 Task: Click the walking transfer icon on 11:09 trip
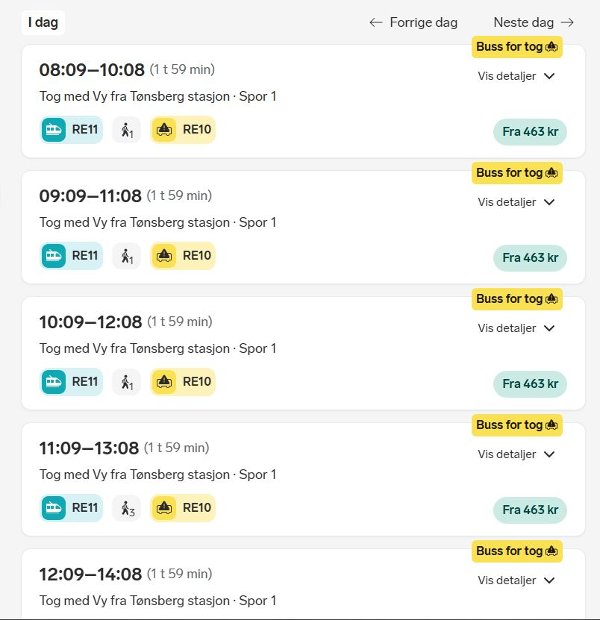(x=127, y=508)
